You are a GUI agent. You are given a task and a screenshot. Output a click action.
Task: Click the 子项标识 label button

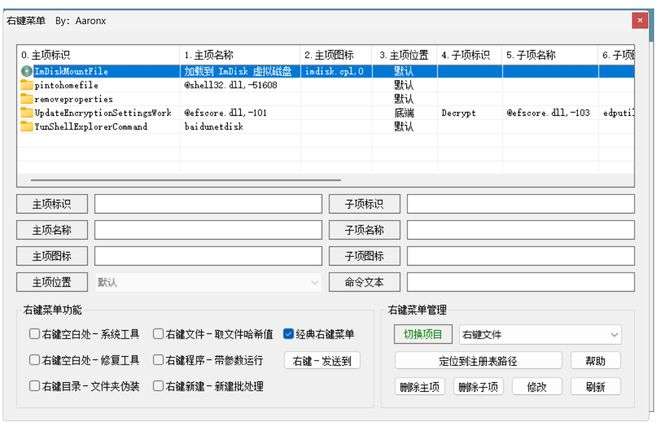point(365,204)
